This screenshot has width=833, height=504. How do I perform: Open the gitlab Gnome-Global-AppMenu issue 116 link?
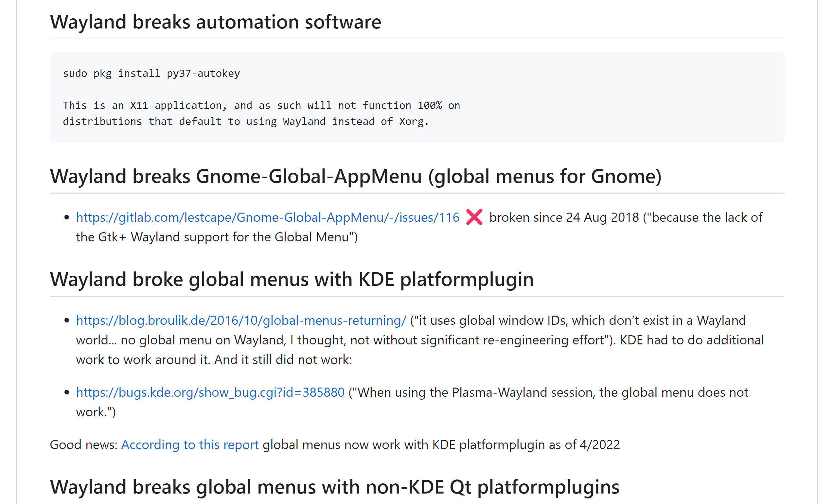[267, 217]
